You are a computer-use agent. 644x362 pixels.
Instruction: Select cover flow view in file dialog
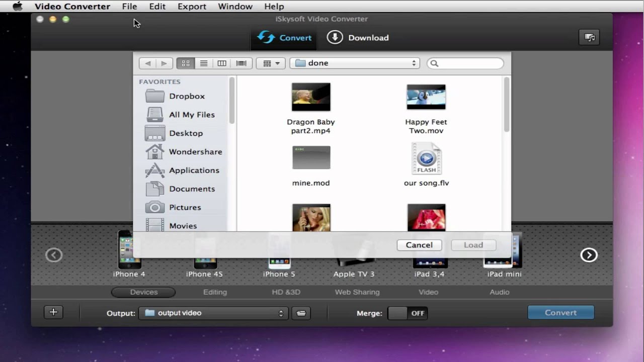pos(242,63)
